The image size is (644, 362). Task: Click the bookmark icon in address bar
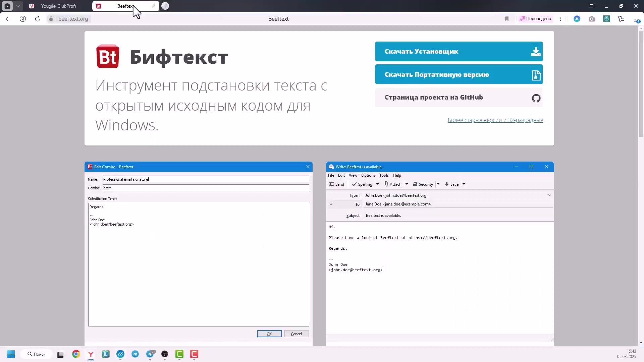tap(506, 19)
